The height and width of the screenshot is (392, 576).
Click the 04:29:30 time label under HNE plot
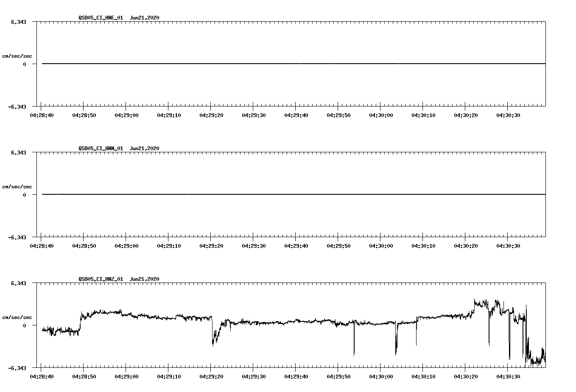(x=254, y=115)
